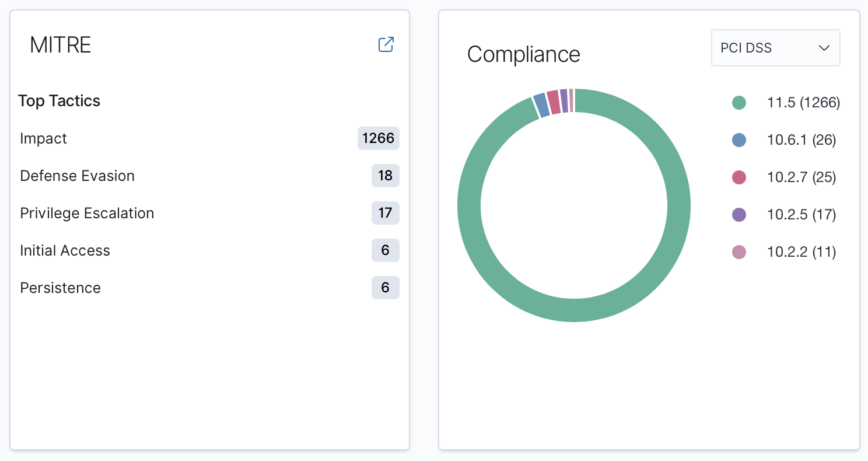Select the Impact tactic row
The image size is (868, 461).
209,138
